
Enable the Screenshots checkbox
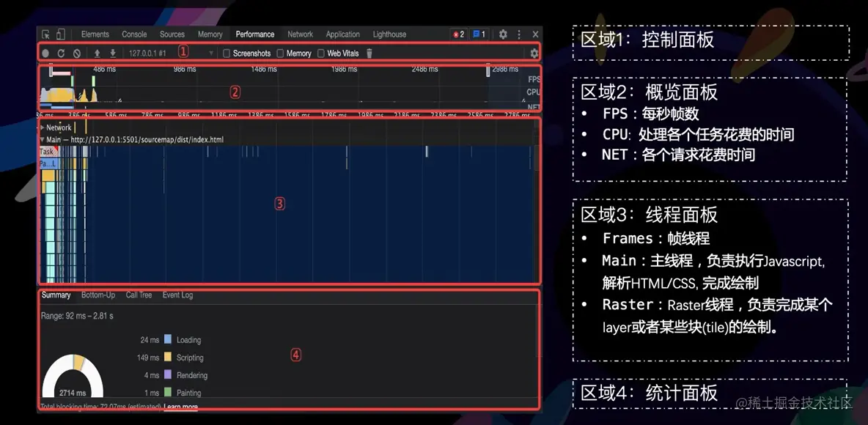(x=227, y=53)
